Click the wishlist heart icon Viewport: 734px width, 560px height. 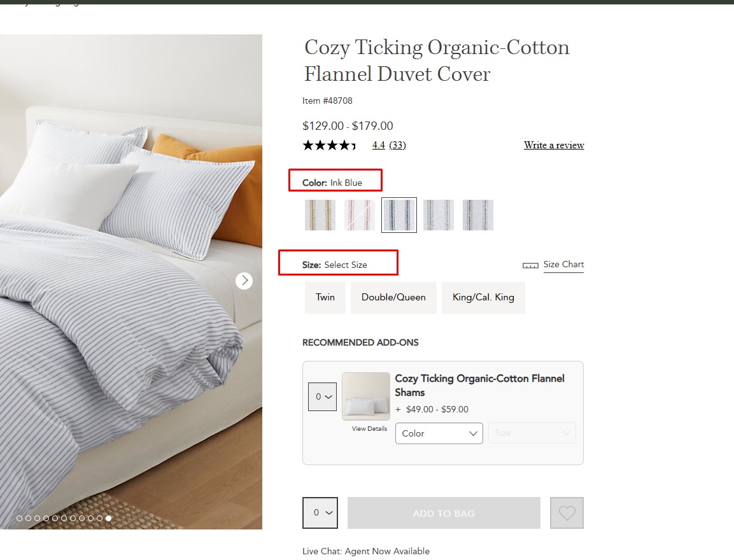567,513
